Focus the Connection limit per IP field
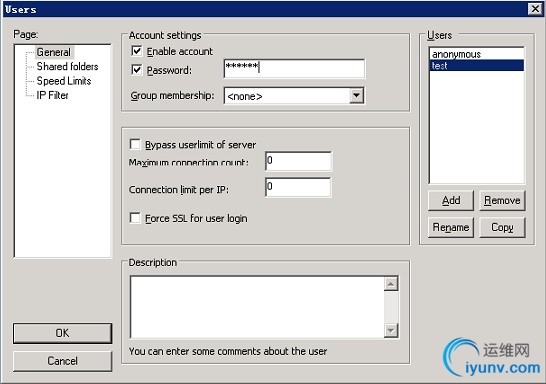Screen dimensions: 546x384 click(298, 187)
